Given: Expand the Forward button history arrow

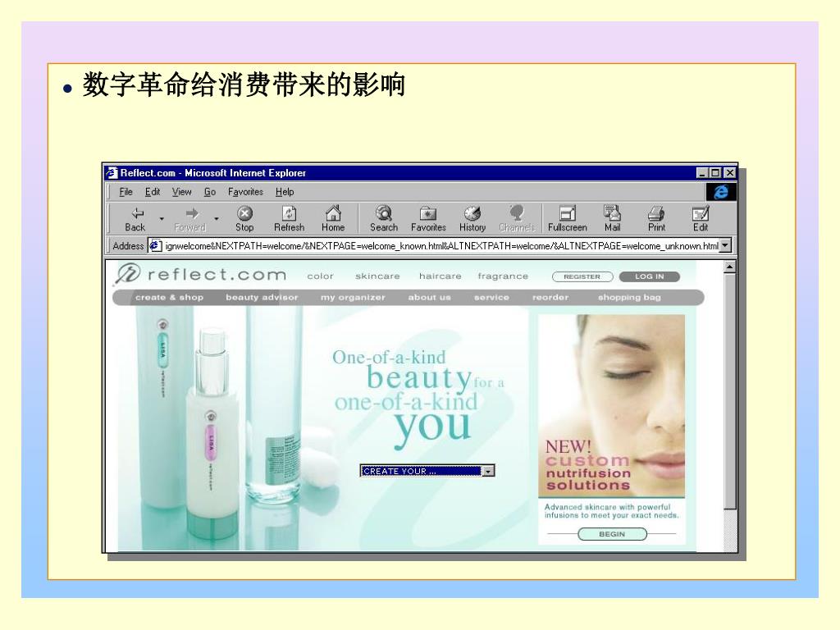Looking at the screenshot, I should (x=217, y=218).
